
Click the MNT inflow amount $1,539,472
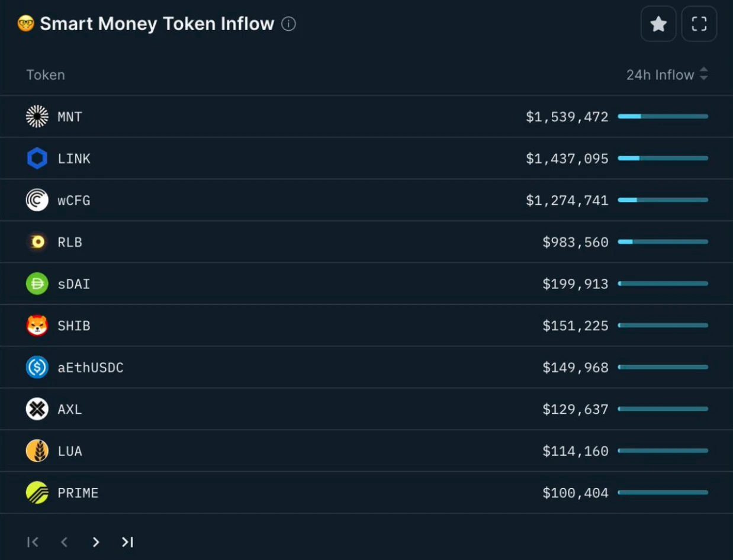pyautogui.click(x=567, y=117)
